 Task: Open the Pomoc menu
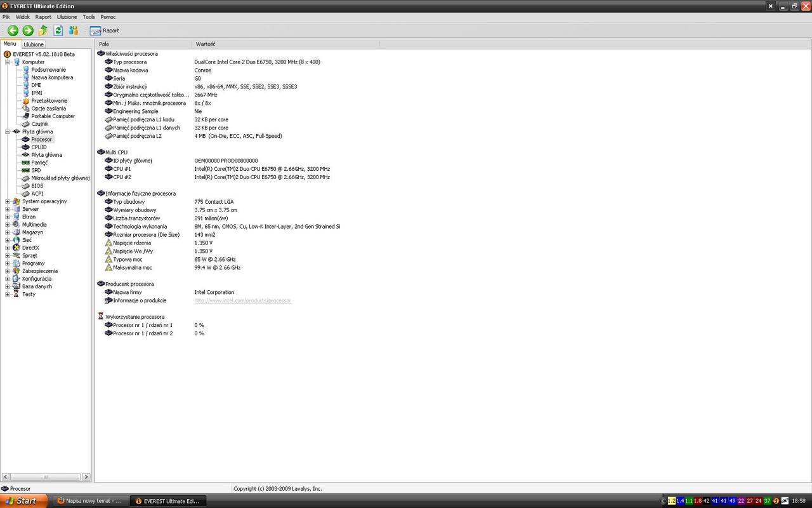pyautogui.click(x=108, y=17)
